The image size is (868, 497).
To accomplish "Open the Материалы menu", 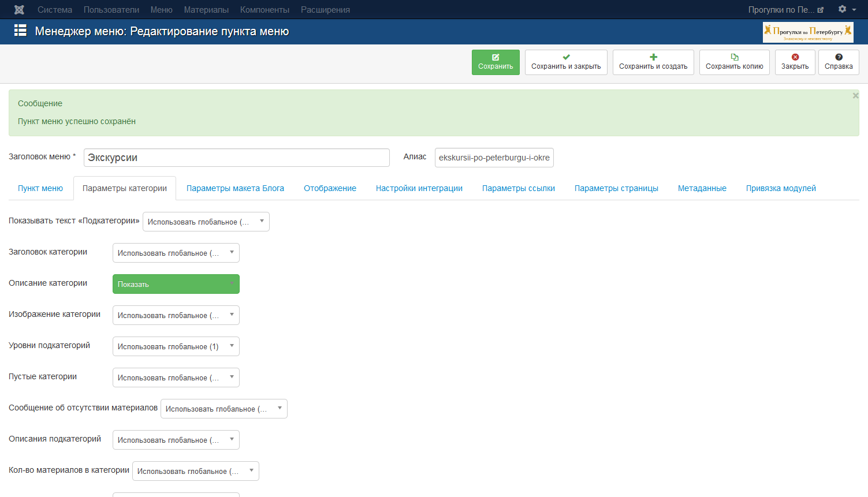I will (x=206, y=10).
